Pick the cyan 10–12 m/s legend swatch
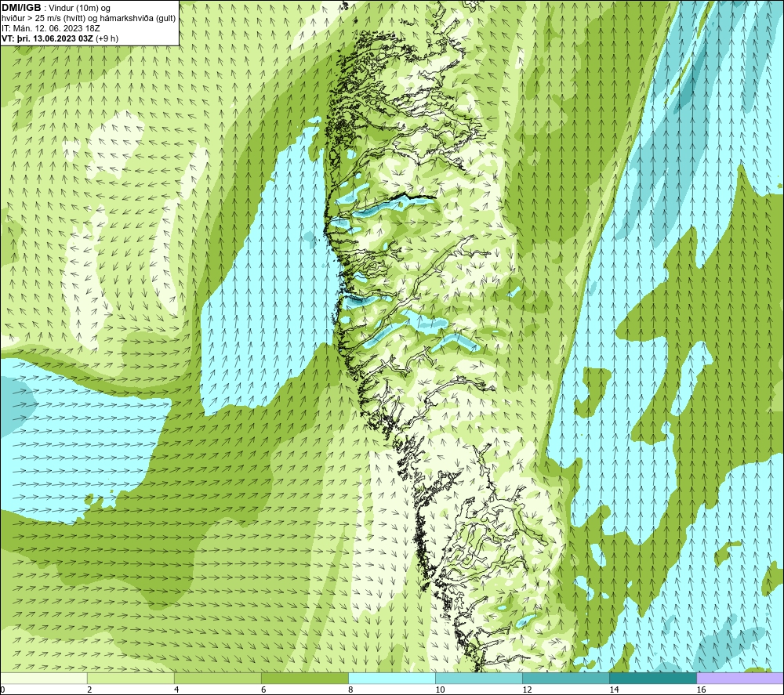Screen dimensions: 784x695 click(x=479, y=678)
